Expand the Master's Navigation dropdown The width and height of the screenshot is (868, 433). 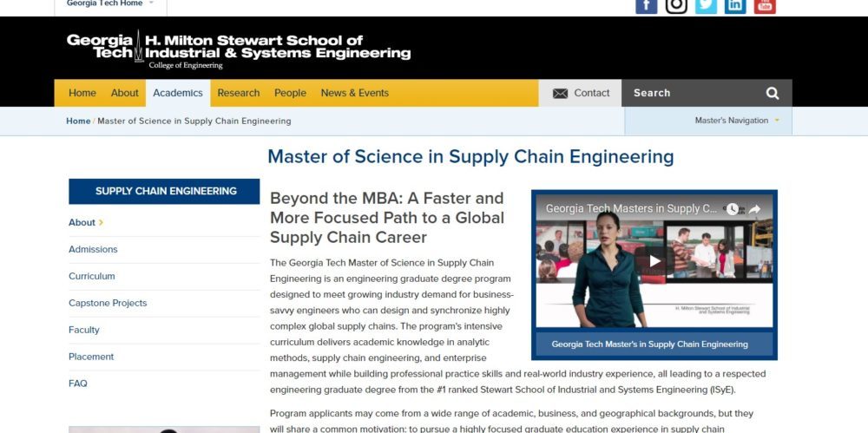[x=737, y=121]
